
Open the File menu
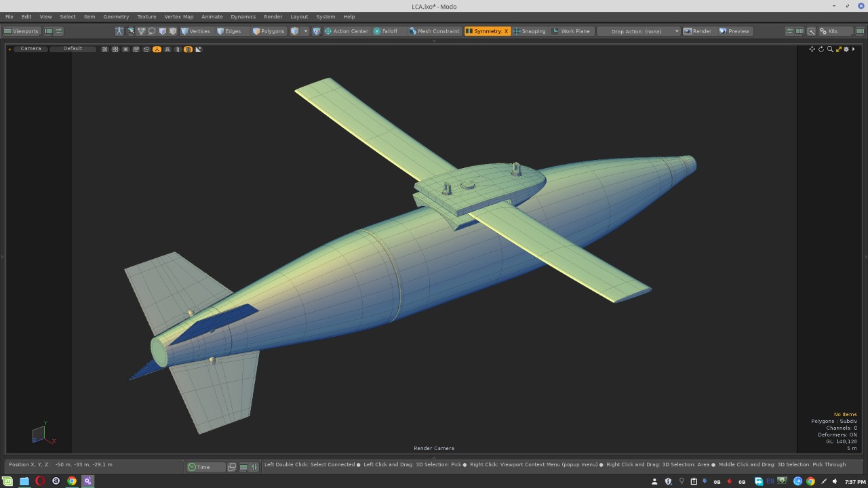click(9, 16)
